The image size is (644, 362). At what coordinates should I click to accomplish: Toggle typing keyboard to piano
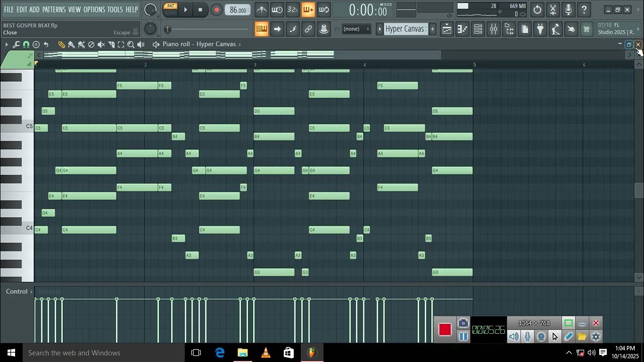coord(262,29)
